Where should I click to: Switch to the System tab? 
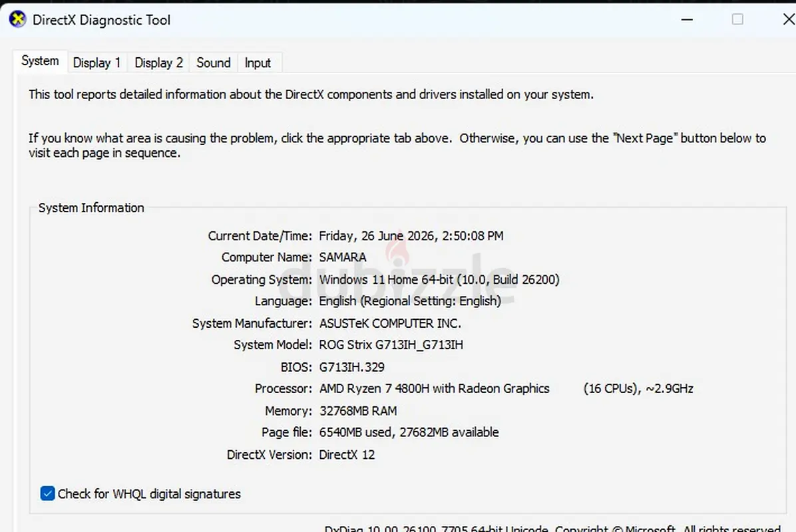point(40,61)
